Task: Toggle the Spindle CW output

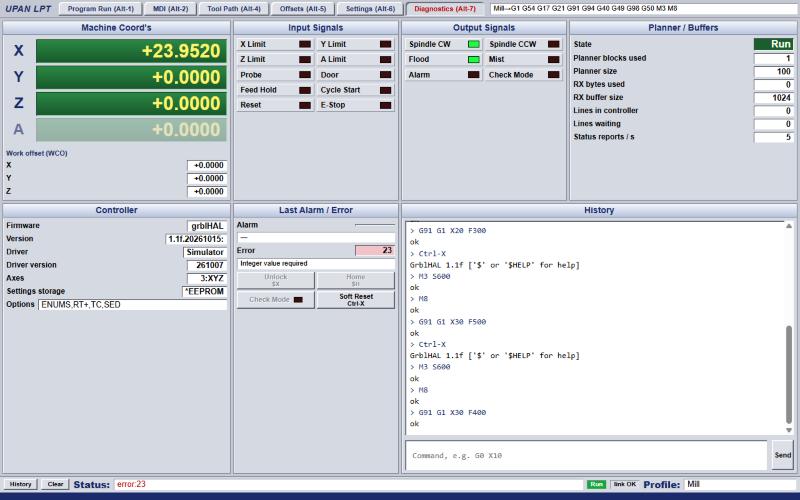Action: tap(474, 44)
